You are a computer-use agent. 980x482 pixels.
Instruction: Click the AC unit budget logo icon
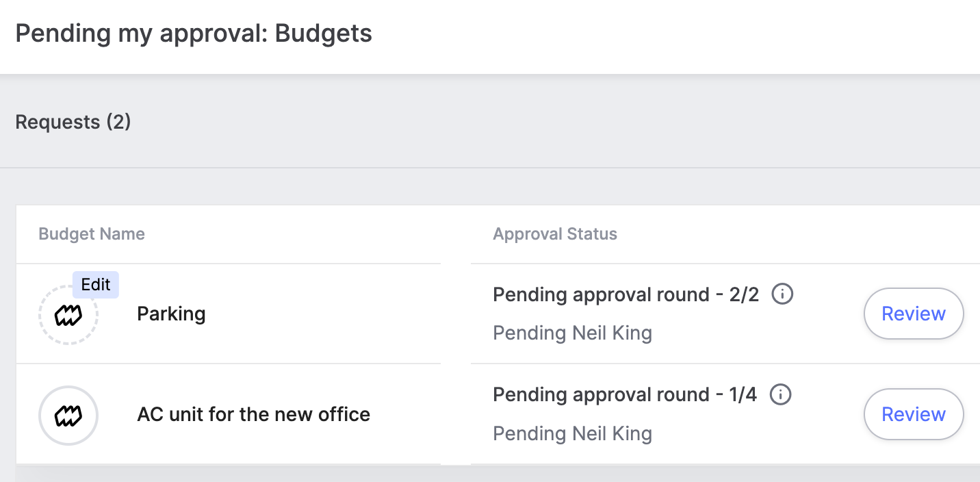tap(68, 416)
